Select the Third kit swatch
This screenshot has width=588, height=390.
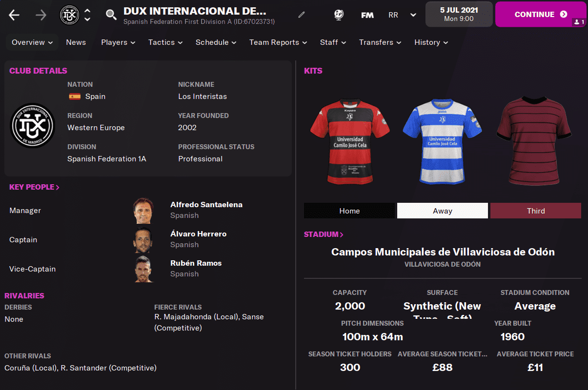click(x=536, y=211)
